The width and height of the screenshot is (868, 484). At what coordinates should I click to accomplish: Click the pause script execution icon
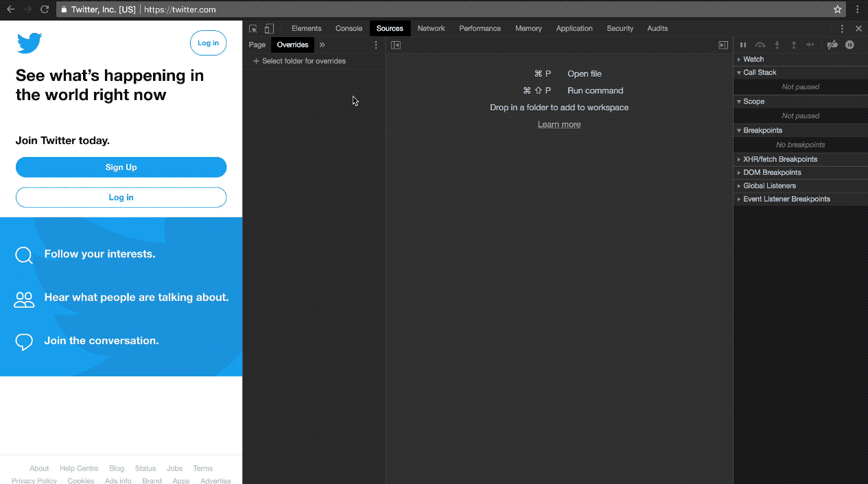click(x=742, y=45)
